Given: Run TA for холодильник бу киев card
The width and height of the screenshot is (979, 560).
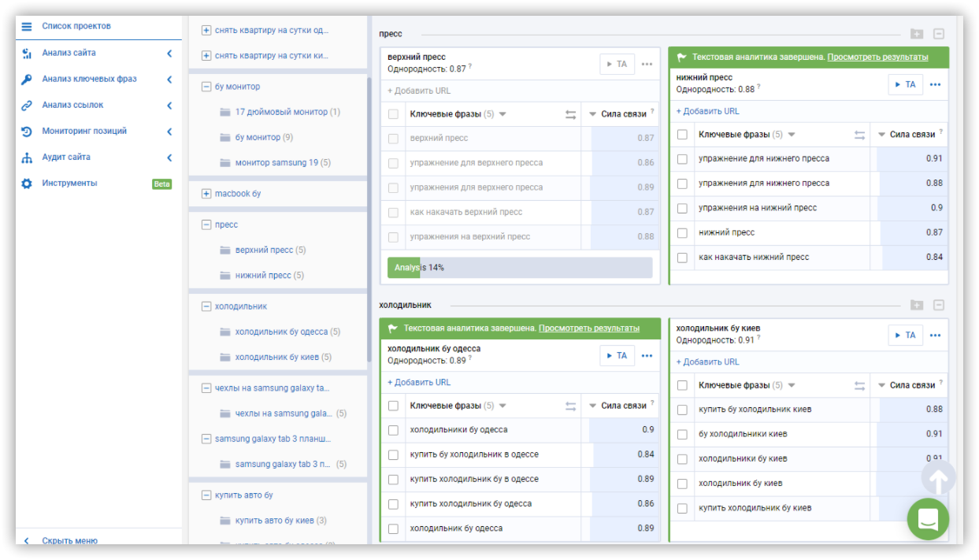Looking at the screenshot, I should 906,336.
